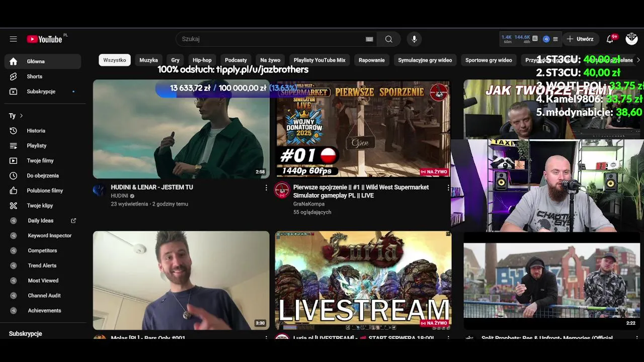The image size is (644, 362).
Task: Select the Podcasty filter chip
Action: (x=236, y=60)
